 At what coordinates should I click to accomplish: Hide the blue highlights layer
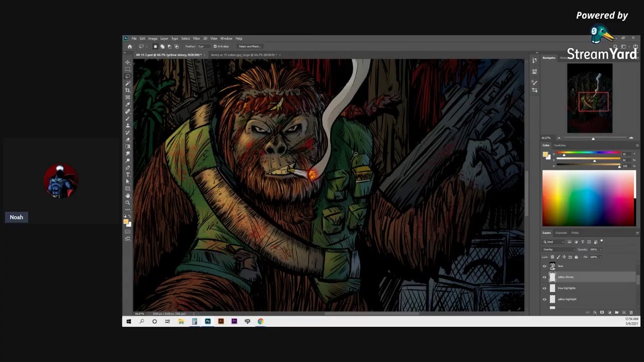[x=544, y=288]
